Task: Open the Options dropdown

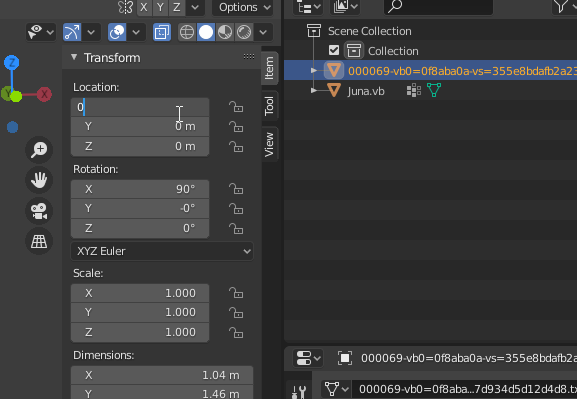Action: tap(243, 7)
